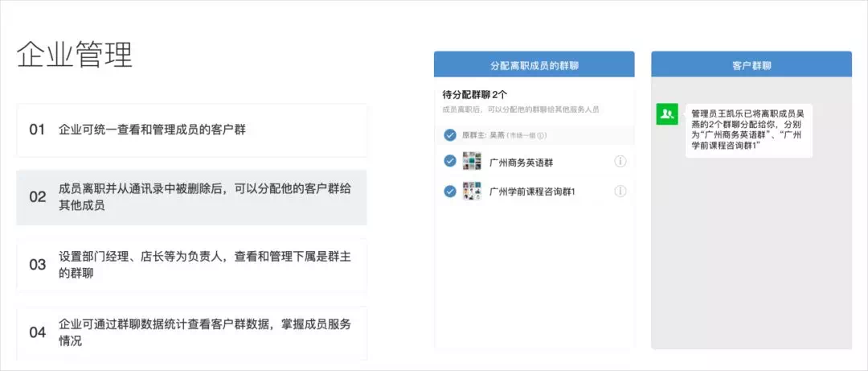The width and height of the screenshot is (868, 371).
Task: Toggle checkbox for 广州商务英语群
Action: (450, 162)
